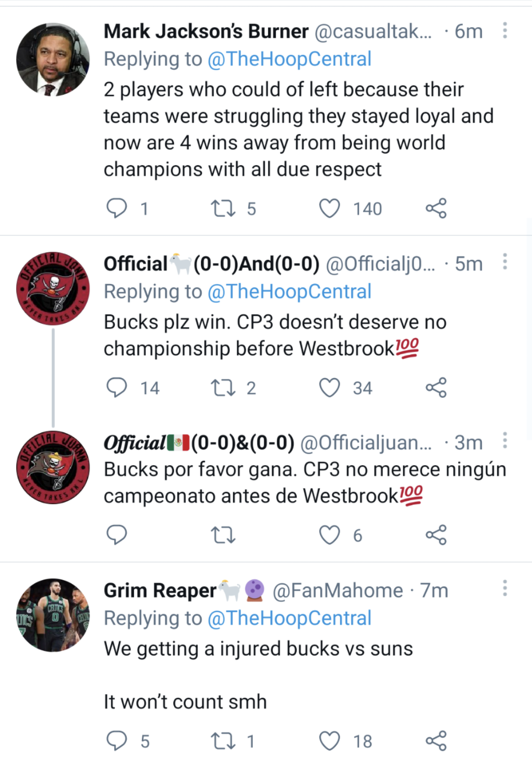Like the tweet with 140 likes
The width and height of the screenshot is (532, 764).
point(330,208)
